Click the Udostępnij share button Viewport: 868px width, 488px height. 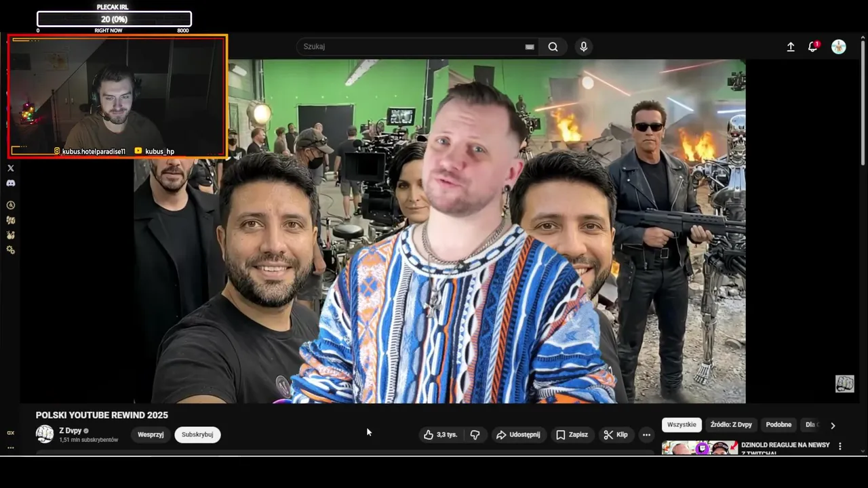(x=518, y=434)
